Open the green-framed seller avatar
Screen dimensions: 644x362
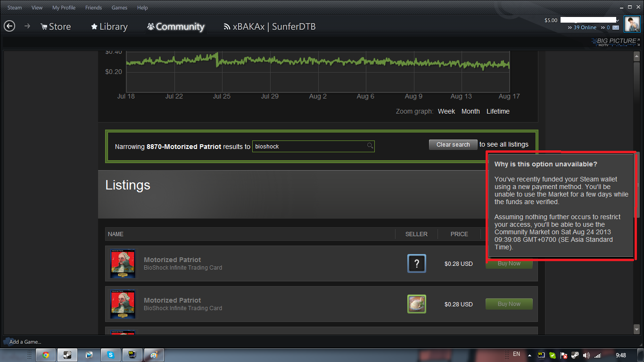point(417,304)
